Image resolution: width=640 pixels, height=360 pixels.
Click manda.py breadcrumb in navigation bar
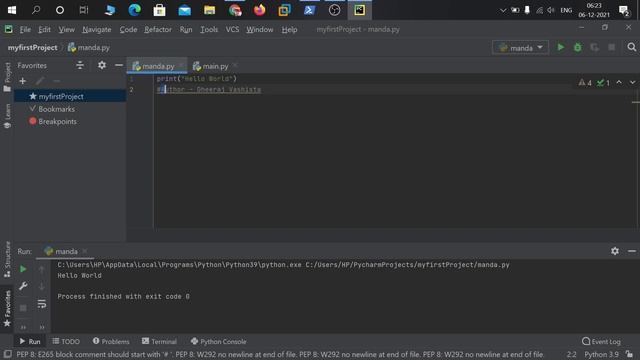point(89,48)
